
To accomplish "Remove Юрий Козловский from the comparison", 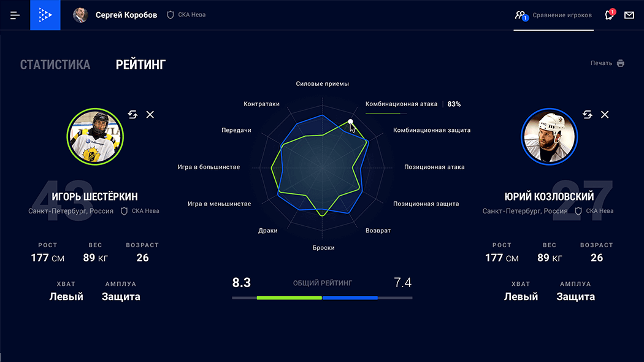I will [x=605, y=115].
